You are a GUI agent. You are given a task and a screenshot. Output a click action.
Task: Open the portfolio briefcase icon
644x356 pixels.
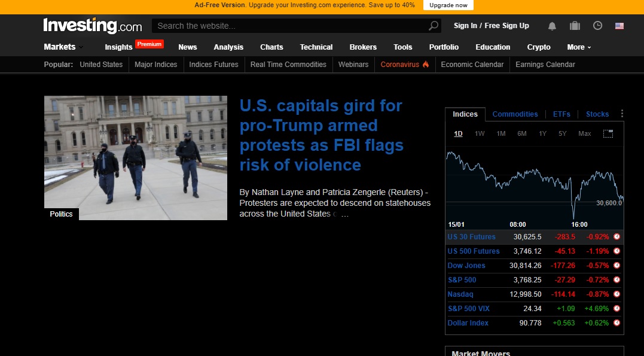575,26
